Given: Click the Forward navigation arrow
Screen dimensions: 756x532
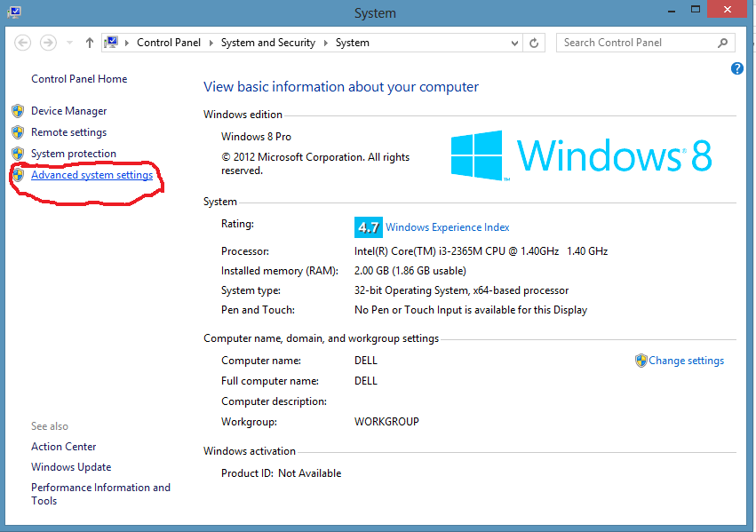Looking at the screenshot, I should click(48, 43).
